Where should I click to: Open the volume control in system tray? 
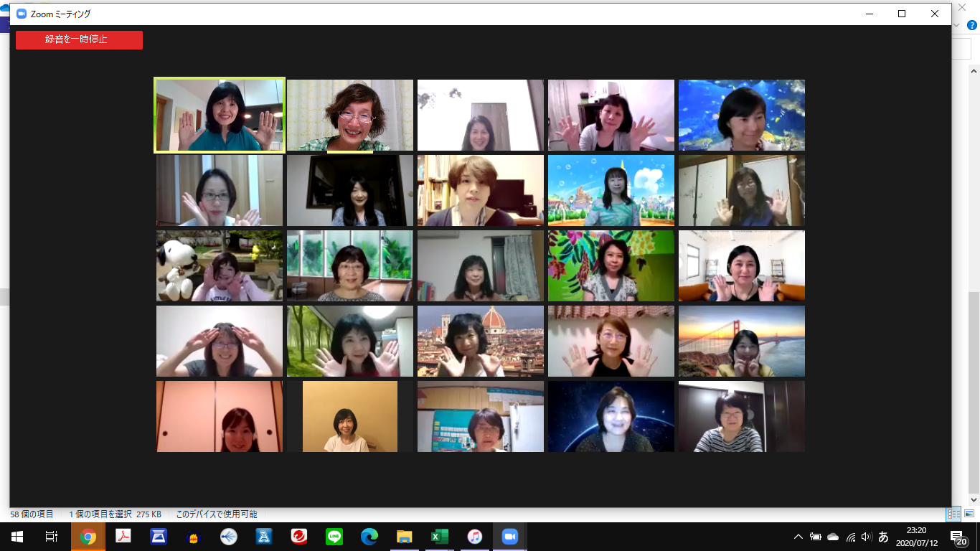pos(867,537)
